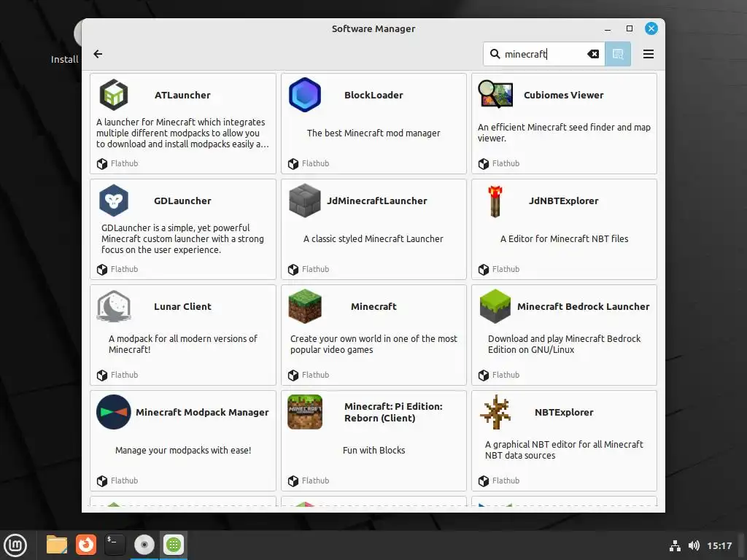Click the Lunar Client title text

pyautogui.click(x=182, y=306)
